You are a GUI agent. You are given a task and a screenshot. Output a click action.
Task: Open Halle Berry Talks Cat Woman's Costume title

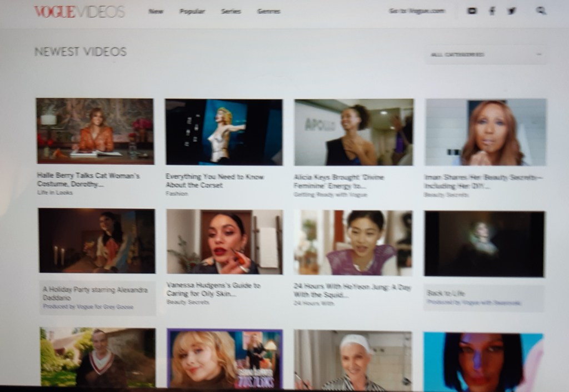[x=88, y=179]
